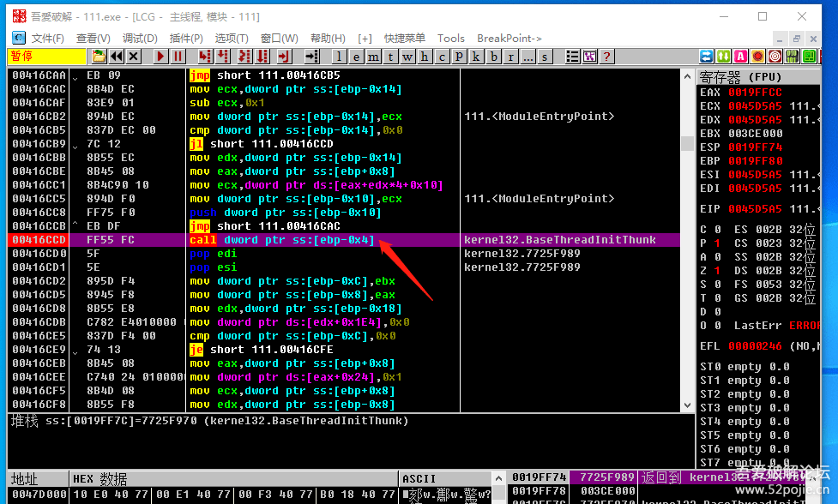The image size is (838, 504).
Task: Expand the BreakPoint-> menu
Action: pyautogui.click(x=509, y=38)
